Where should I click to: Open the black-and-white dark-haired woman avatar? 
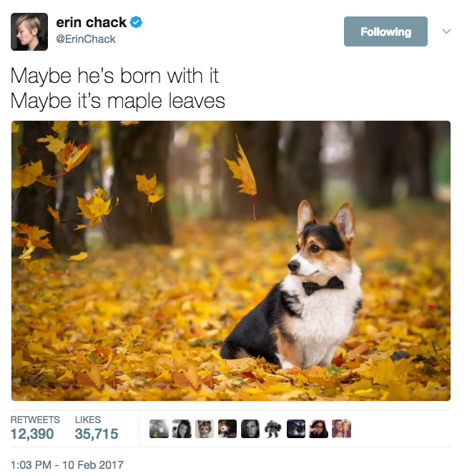point(182,429)
